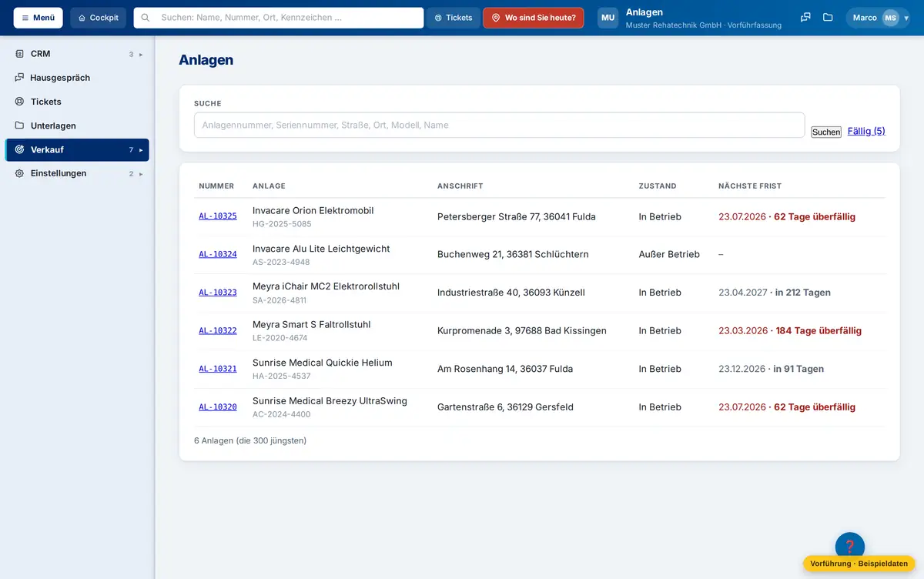924x579 pixels.
Task: Click the 'Wo sind Sie heute?' button
Action: [534, 18]
